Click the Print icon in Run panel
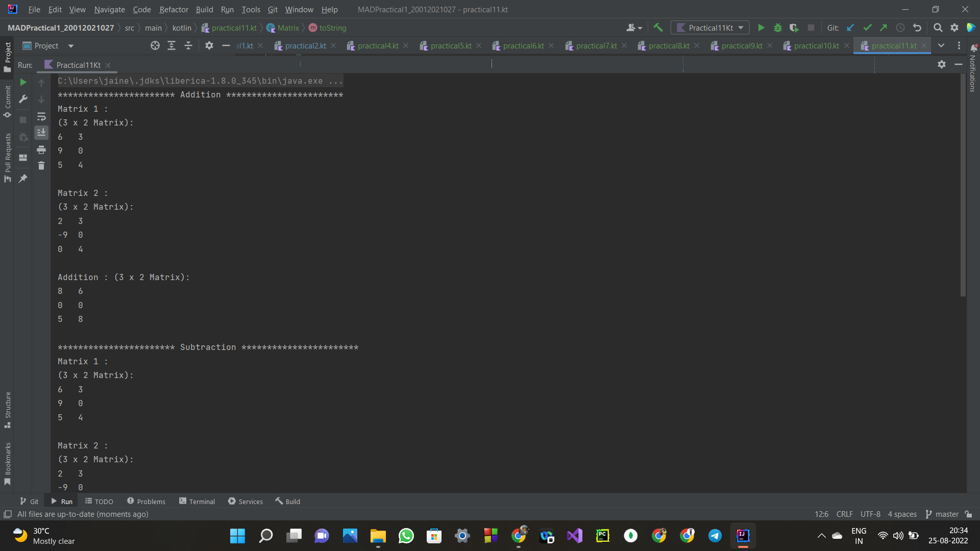Screen dimensions: 980x551 41,149
